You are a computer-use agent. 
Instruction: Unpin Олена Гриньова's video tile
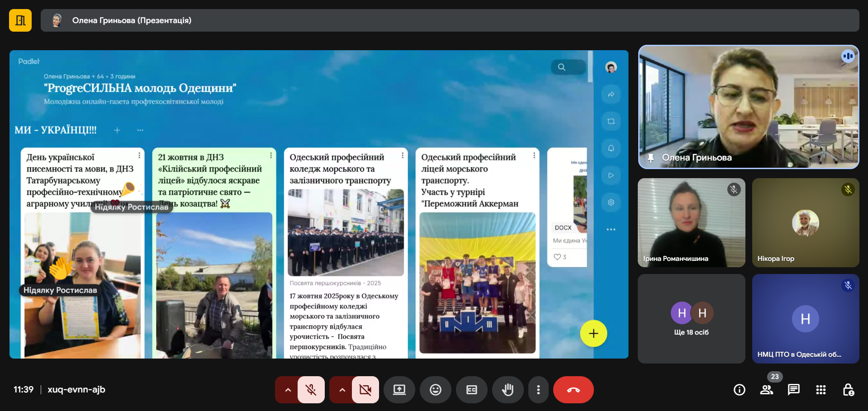[x=650, y=158]
